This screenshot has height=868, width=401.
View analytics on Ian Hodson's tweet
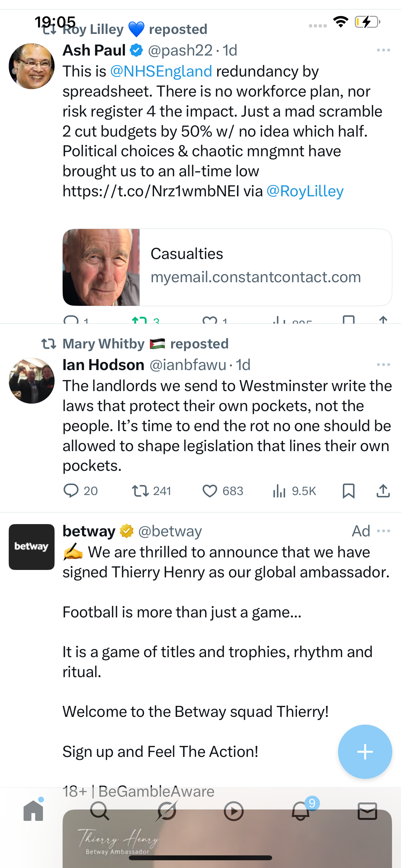tap(279, 491)
